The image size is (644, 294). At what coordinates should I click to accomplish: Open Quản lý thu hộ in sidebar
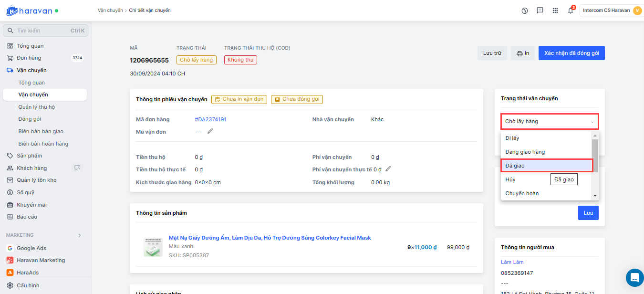click(37, 107)
